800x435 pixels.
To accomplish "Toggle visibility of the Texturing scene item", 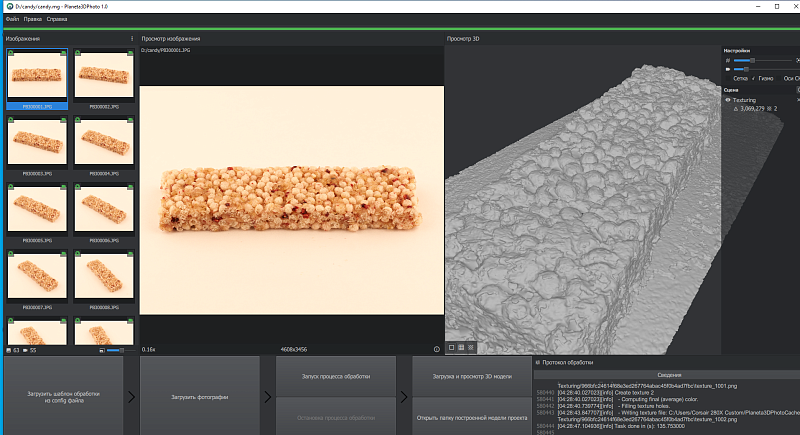I will coord(728,100).
